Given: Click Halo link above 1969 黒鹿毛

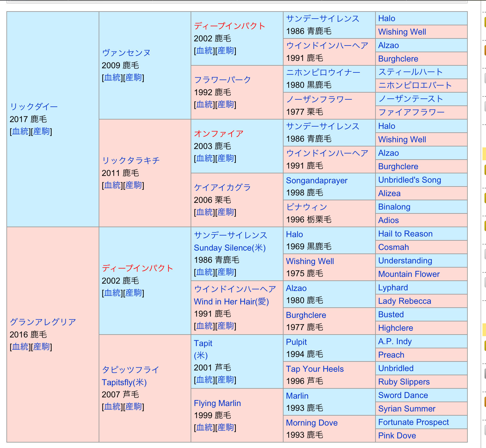Looking at the screenshot, I should (294, 234).
